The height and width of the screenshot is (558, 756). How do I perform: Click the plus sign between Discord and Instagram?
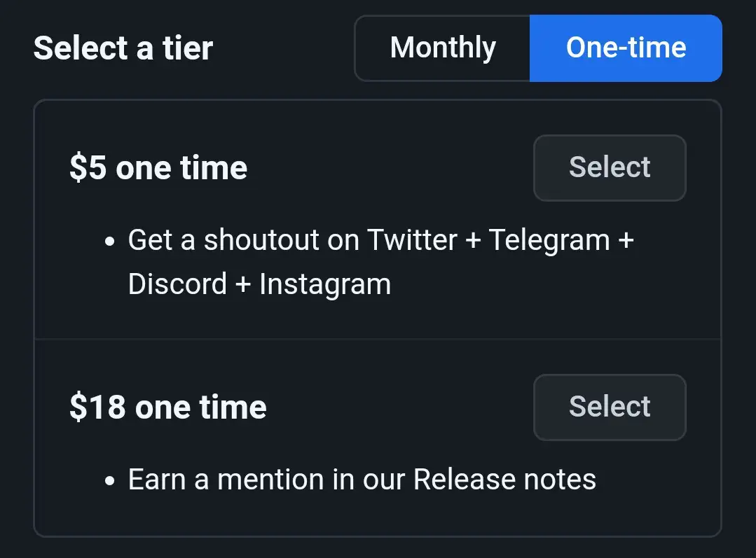click(243, 284)
